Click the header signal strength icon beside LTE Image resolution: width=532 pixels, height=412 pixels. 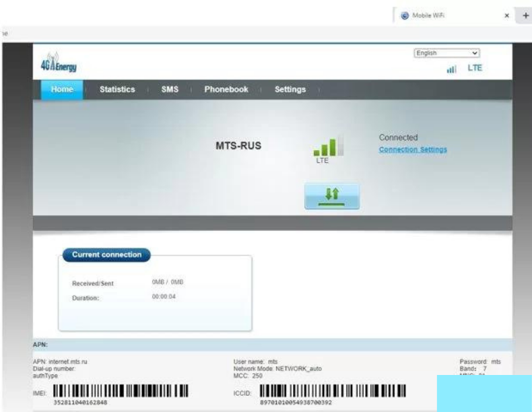[x=451, y=69]
